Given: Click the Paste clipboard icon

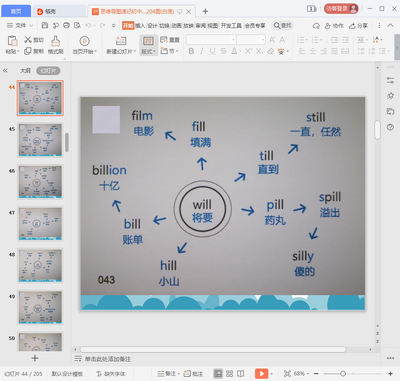Looking at the screenshot, I should click(12, 41).
